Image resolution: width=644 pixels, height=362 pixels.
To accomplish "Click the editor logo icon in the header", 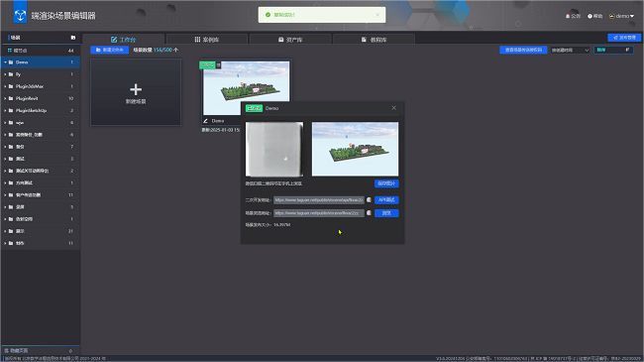I will pos(20,15).
